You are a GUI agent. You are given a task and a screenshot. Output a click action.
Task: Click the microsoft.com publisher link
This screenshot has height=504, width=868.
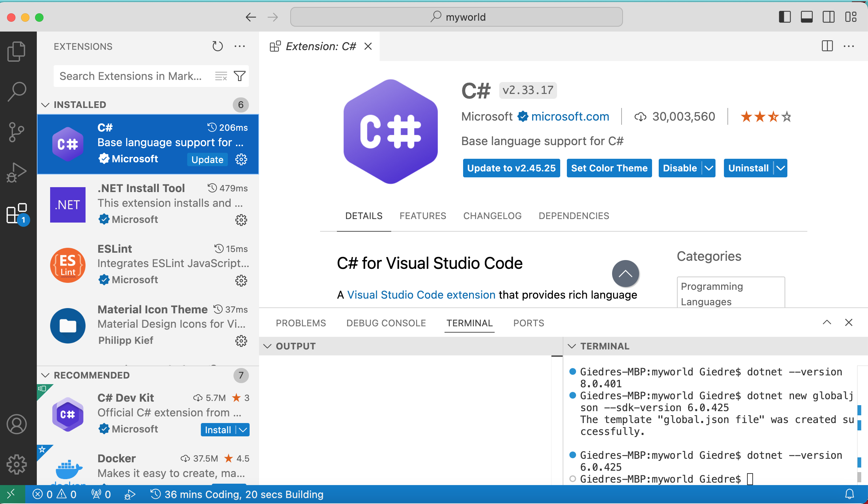click(569, 116)
